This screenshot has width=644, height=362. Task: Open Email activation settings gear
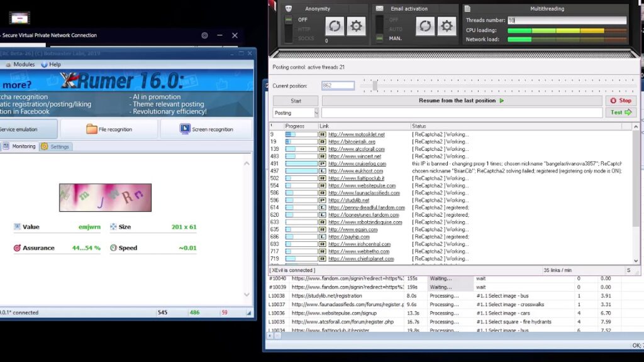pyautogui.click(x=447, y=26)
